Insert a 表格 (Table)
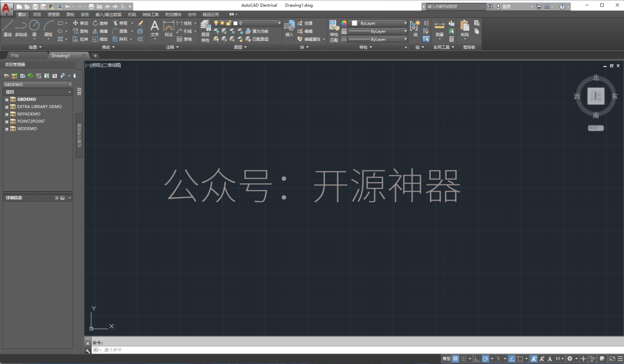The image size is (624, 364). (184, 39)
